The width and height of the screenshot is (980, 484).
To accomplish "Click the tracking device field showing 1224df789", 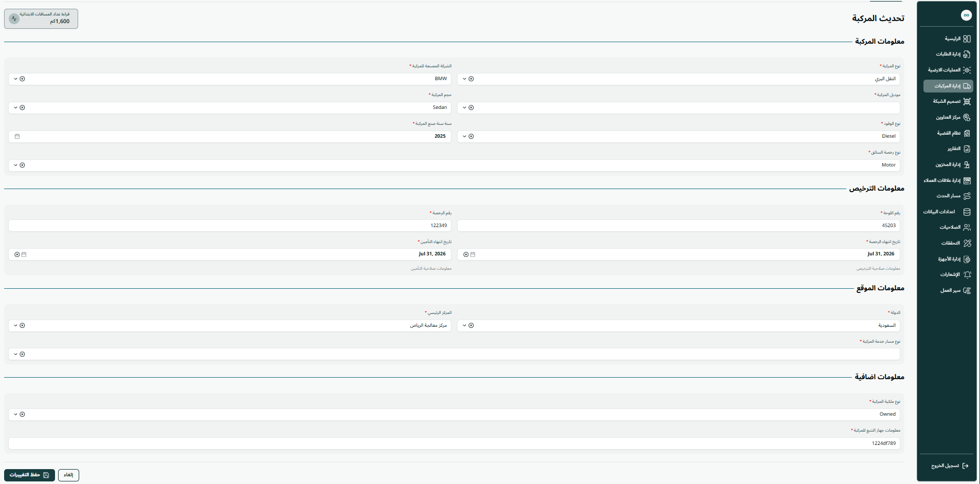I will click(454, 443).
